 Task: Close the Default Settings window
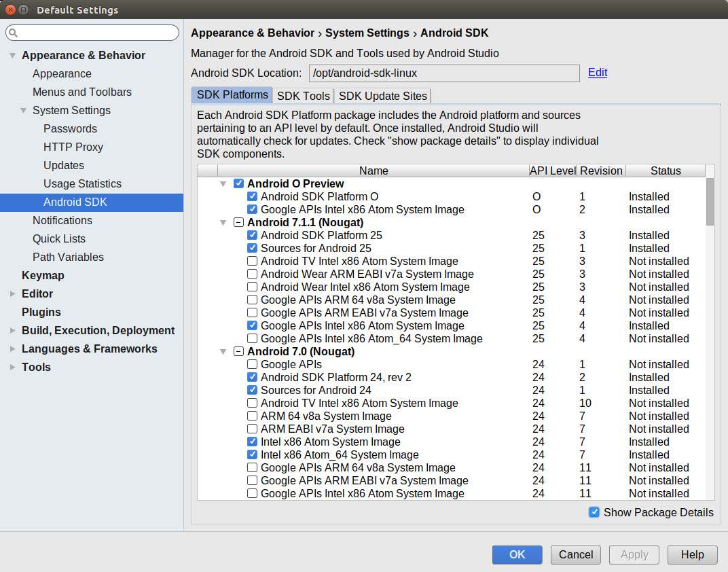point(10,10)
